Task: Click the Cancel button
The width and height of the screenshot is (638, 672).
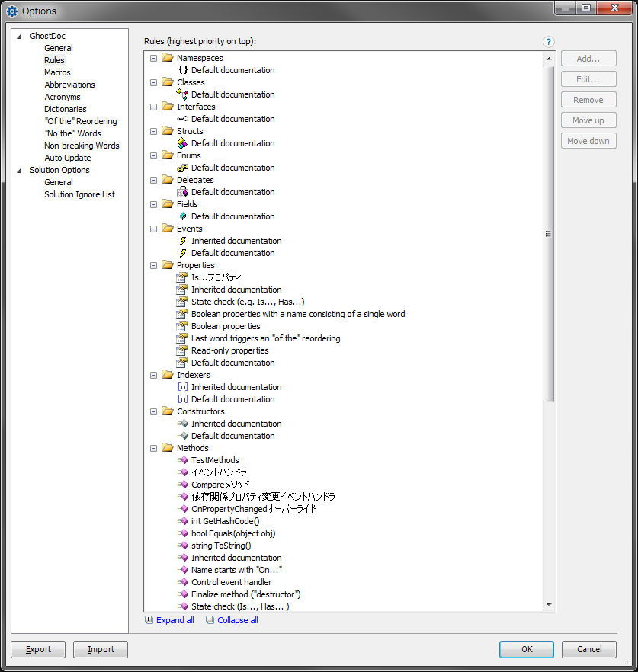Action: (589, 649)
